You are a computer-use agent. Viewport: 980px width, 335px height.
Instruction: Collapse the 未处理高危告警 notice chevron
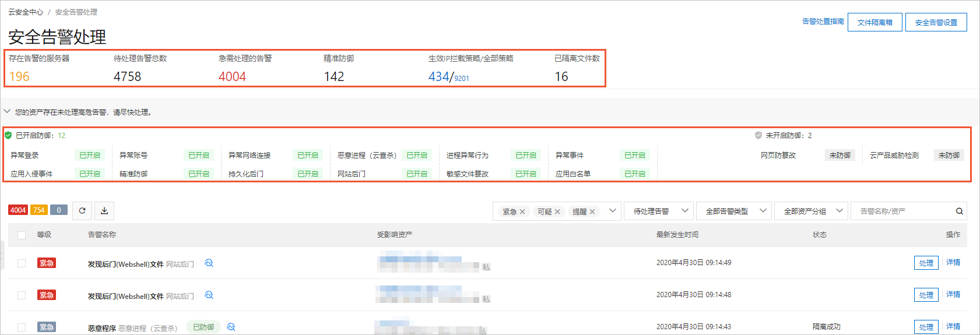click(7, 111)
